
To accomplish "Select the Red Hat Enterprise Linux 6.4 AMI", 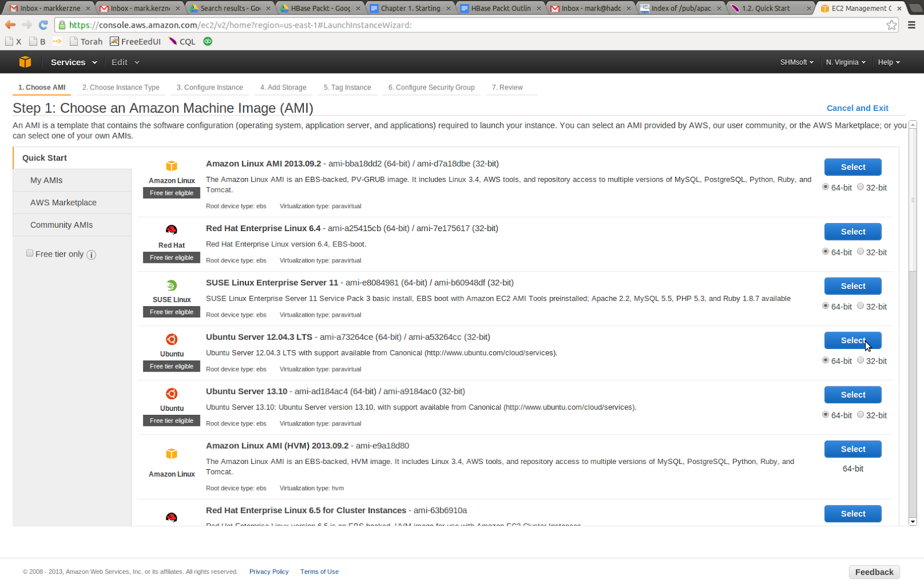I will 852,232.
